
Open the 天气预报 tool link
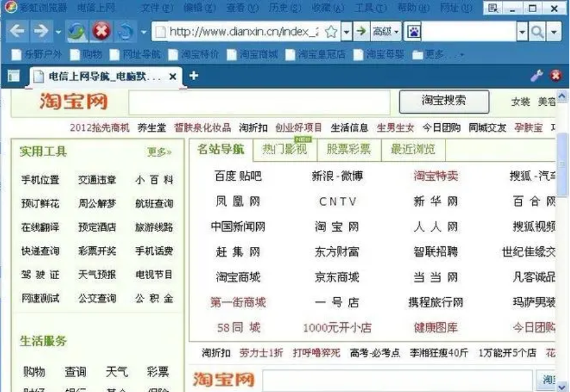[97, 275]
